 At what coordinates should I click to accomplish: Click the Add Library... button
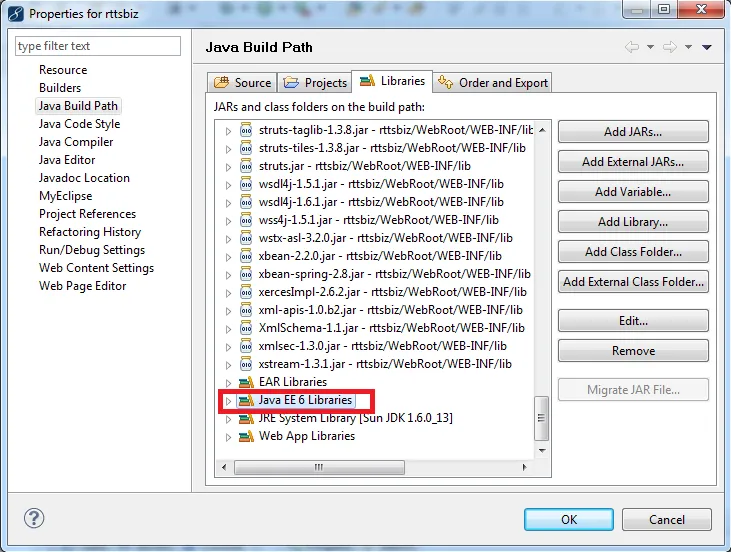pyautogui.click(x=633, y=222)
